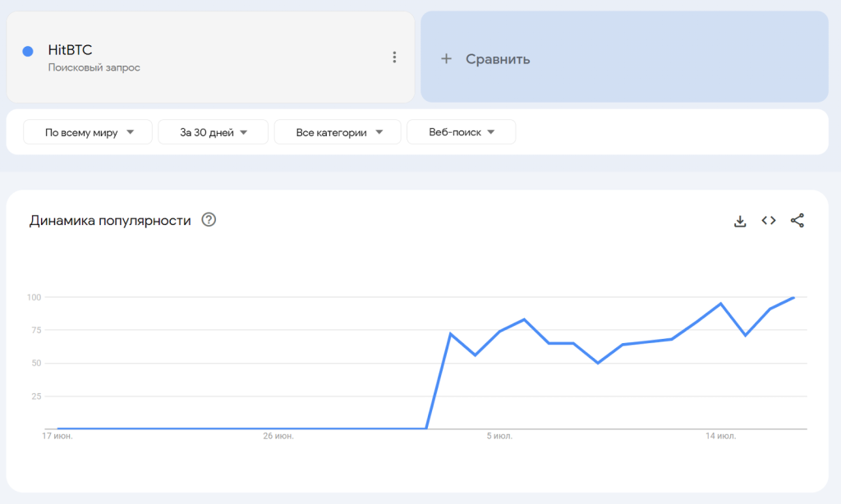Click the help icon next to Динамика популярности
Image resolution: width=841 pixels, height=504 pixels.
(x=209, y=220)
